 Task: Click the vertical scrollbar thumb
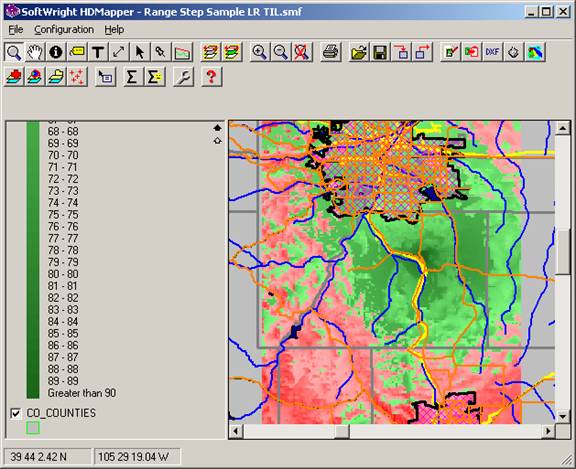[x=562, y=252]
